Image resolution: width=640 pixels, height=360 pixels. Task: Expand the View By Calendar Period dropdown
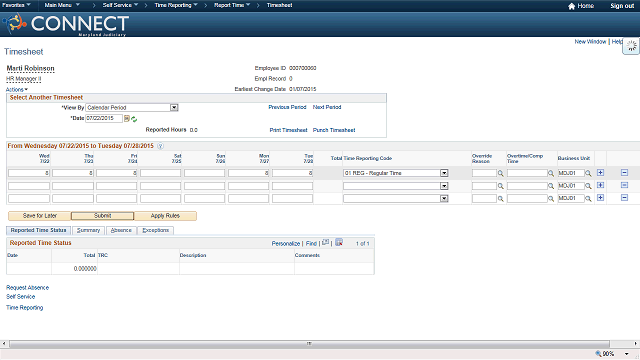[174, 107]
